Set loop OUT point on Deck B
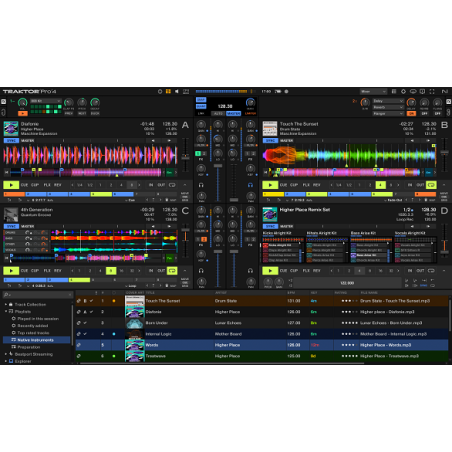 click(x=420, y=185)
